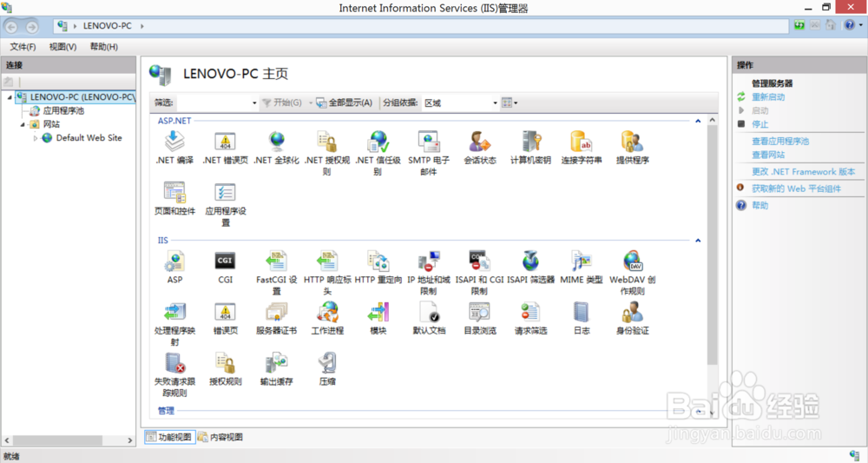Open 默认文档 feature

click(x=429, y=318)
